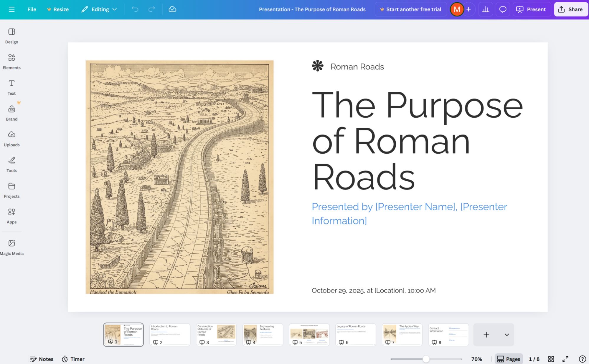The image size is (589, 364).
Task: Open the Uploads panel
Action: coord(11,138)
